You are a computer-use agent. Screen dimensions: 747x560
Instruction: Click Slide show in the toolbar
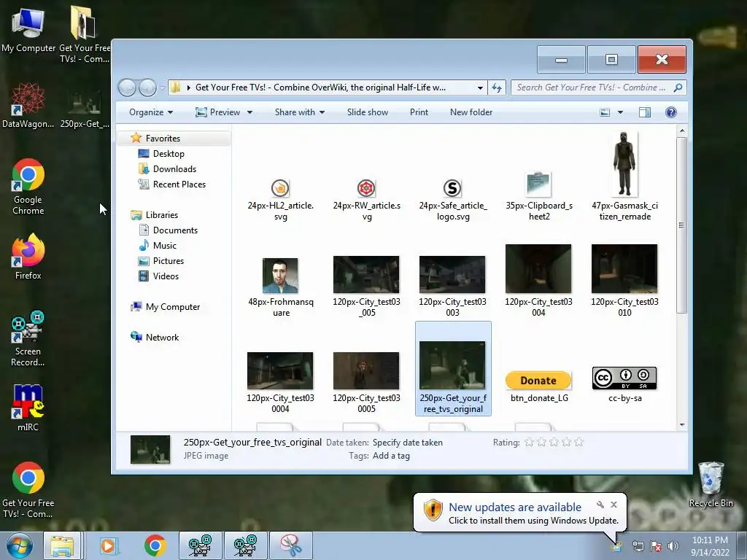pyautogui.click(x=368, y=112)
